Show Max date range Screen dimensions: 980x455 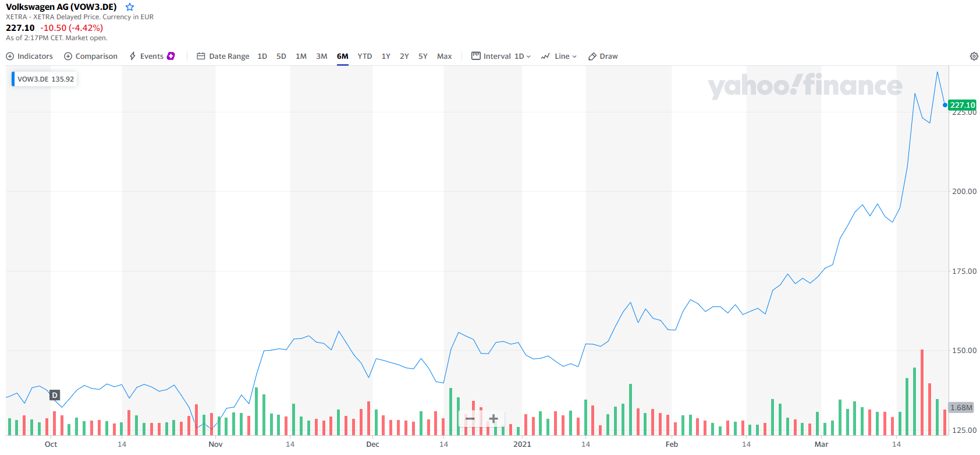(444, 57)
